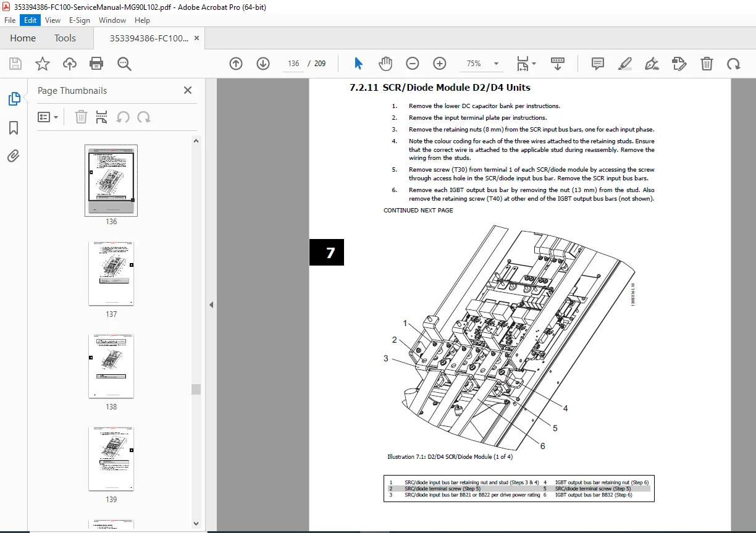756x533 pixels.
Task: Click the scrolling mode keyboard icon
Action: click(x=558, y=64)
